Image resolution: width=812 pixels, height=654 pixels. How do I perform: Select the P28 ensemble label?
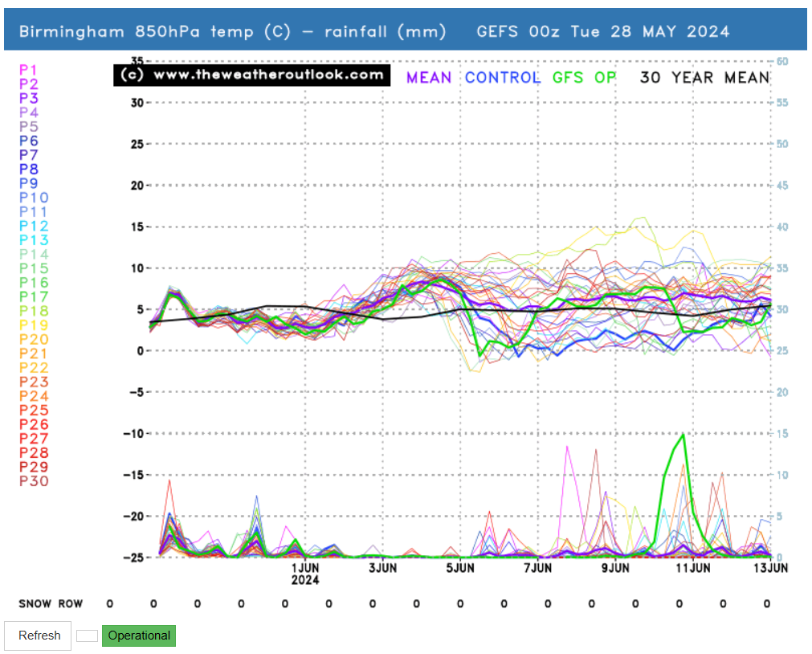(34, 452)
